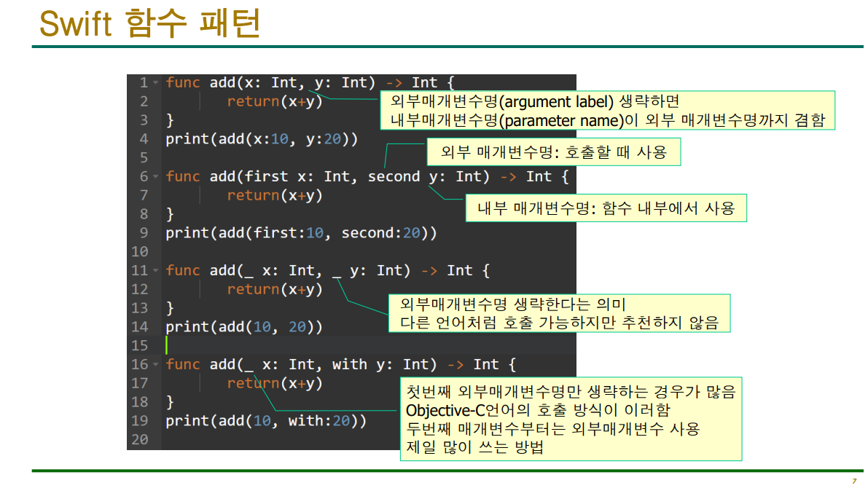Click line number 20 in the gutter

[x=139, y=440]
